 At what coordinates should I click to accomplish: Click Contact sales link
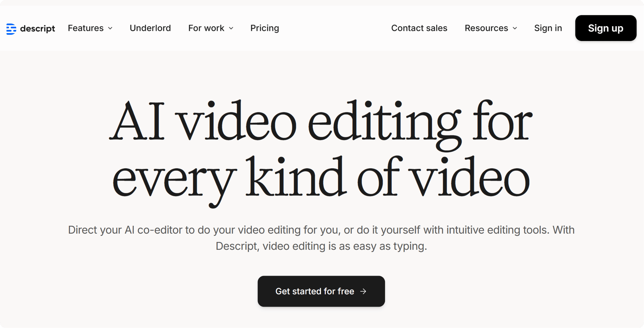(x=419, y=28)
